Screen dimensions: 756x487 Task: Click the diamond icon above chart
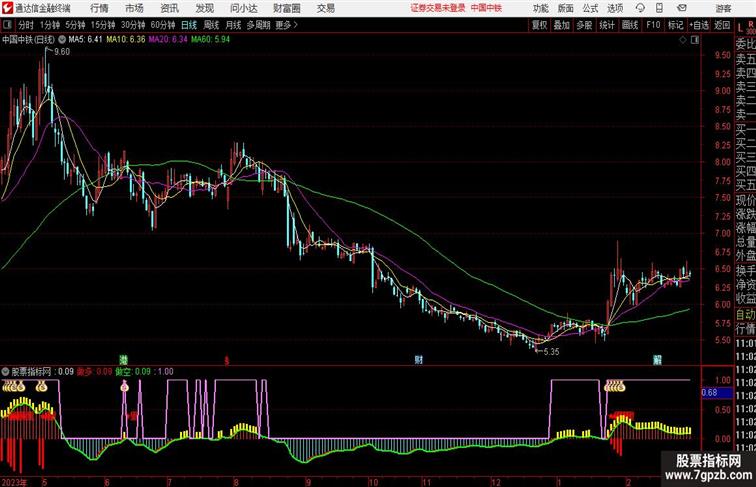pyautogui.click(x=683, y=40)
